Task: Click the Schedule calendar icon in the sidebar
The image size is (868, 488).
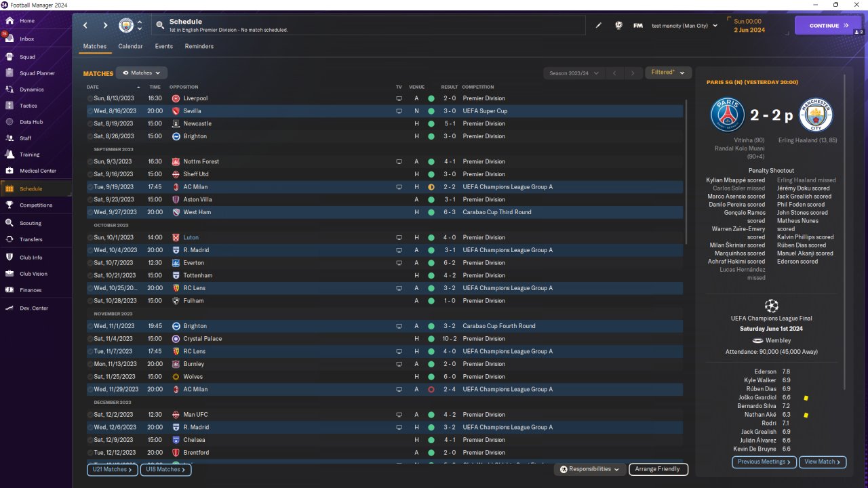Action: (x=9, y=189)
